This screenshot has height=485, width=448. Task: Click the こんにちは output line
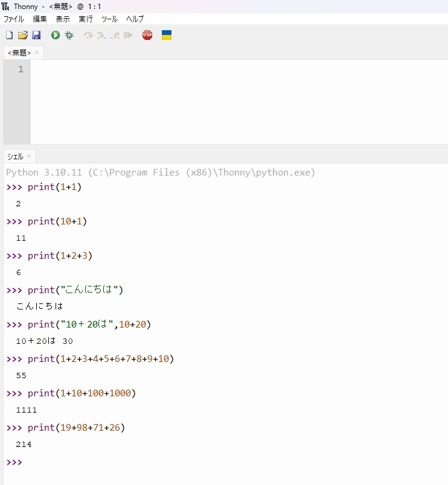click(x=40, y=306)
